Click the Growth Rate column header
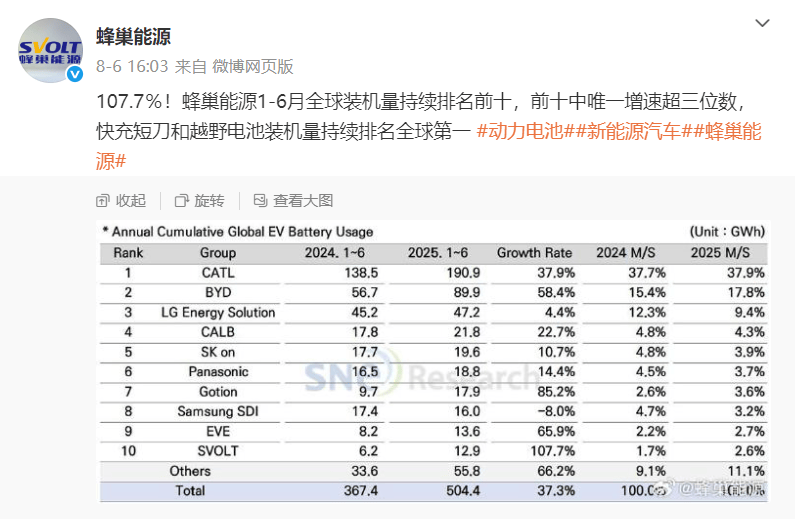This screenshot has width=795, height=524. point(534,253)
